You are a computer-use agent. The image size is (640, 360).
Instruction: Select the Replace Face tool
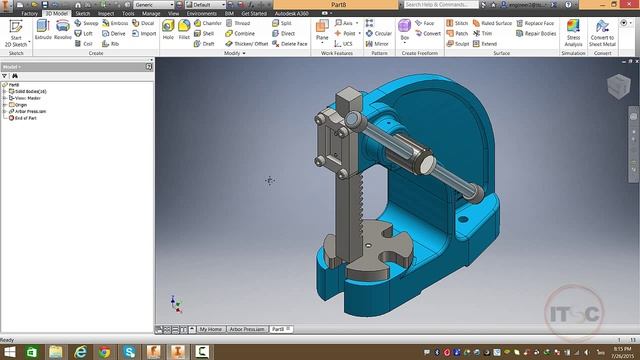coord(536,23)
